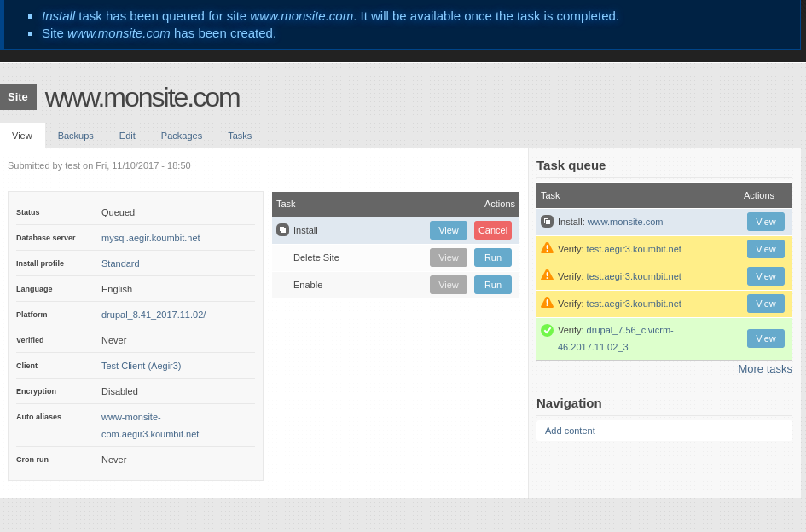
Task: Run the Delete Site task
Action: (493, 257)
